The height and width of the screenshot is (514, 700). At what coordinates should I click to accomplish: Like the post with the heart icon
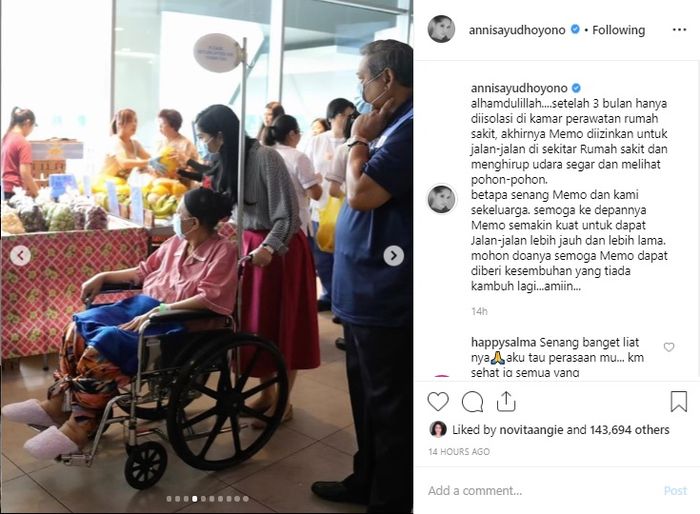click(x=438, y=401)
